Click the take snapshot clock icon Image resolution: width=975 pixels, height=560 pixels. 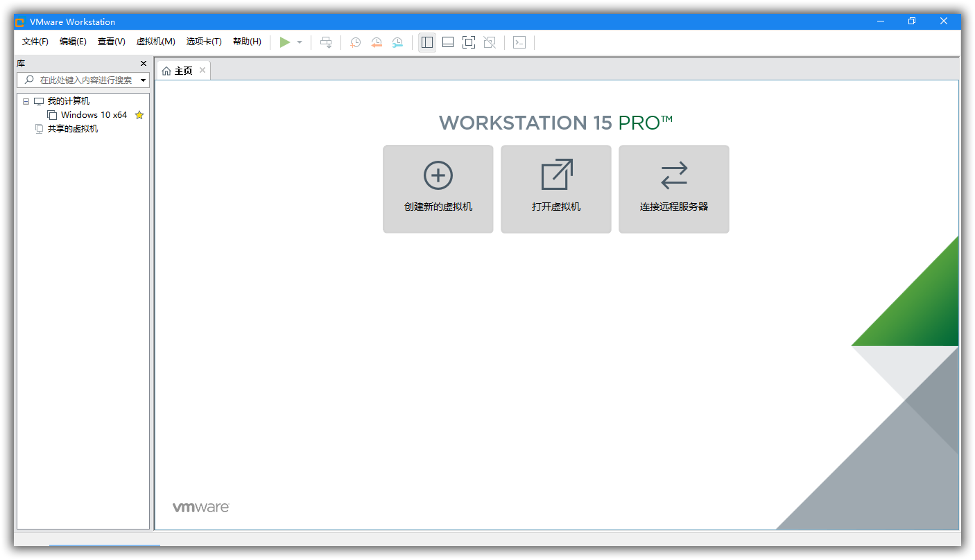355,42
